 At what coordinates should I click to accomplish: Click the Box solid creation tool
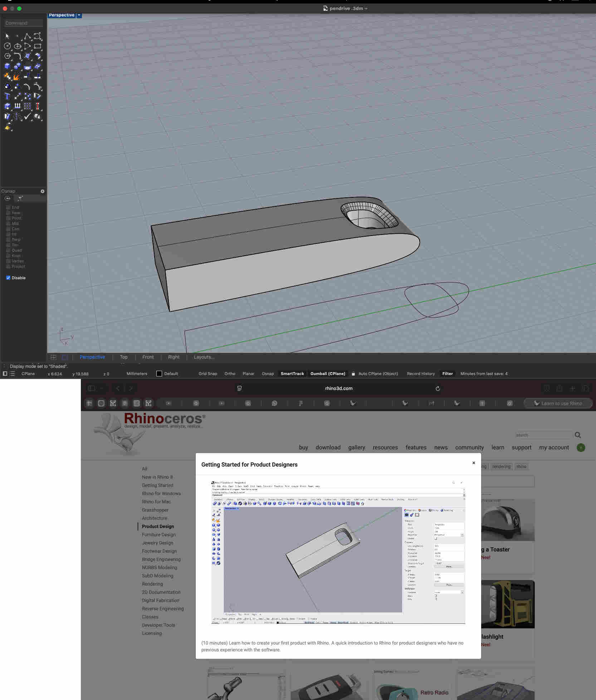7,66
